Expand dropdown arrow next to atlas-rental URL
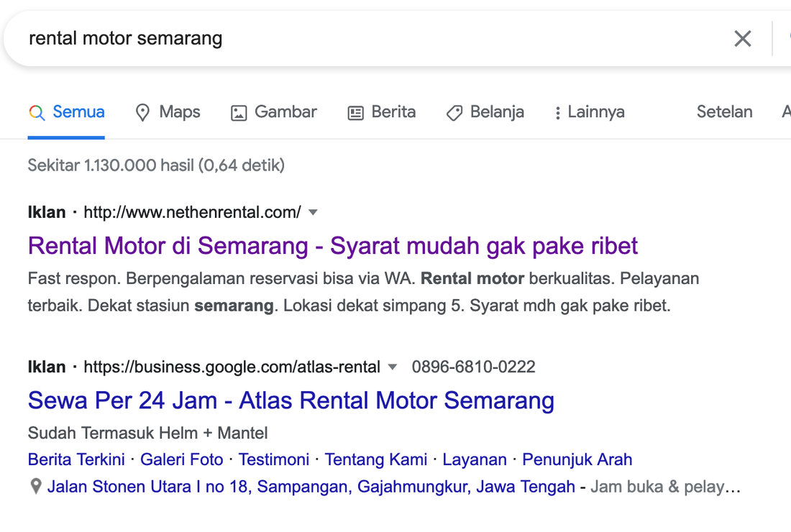 tap(392, 367)
